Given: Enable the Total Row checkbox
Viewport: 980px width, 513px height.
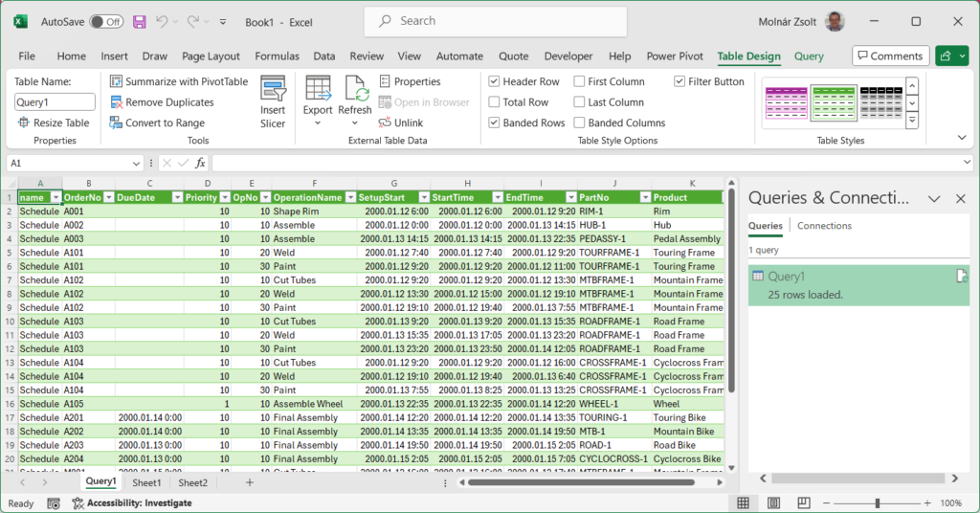Looking at the screenshot, I should (x=494, y=102).
